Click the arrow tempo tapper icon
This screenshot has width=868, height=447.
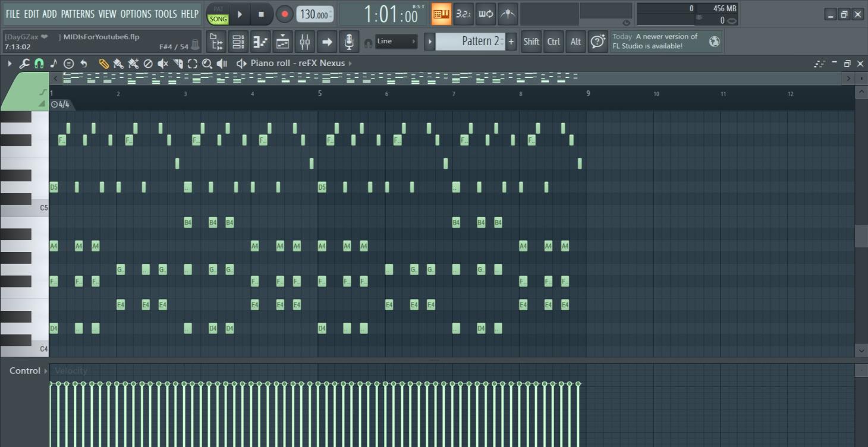(x=326, y=42)
